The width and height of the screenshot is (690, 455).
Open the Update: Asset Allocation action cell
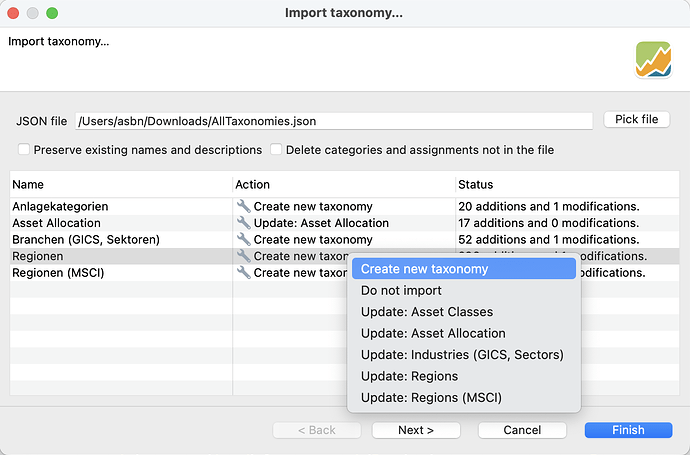[x=320, y=223]
